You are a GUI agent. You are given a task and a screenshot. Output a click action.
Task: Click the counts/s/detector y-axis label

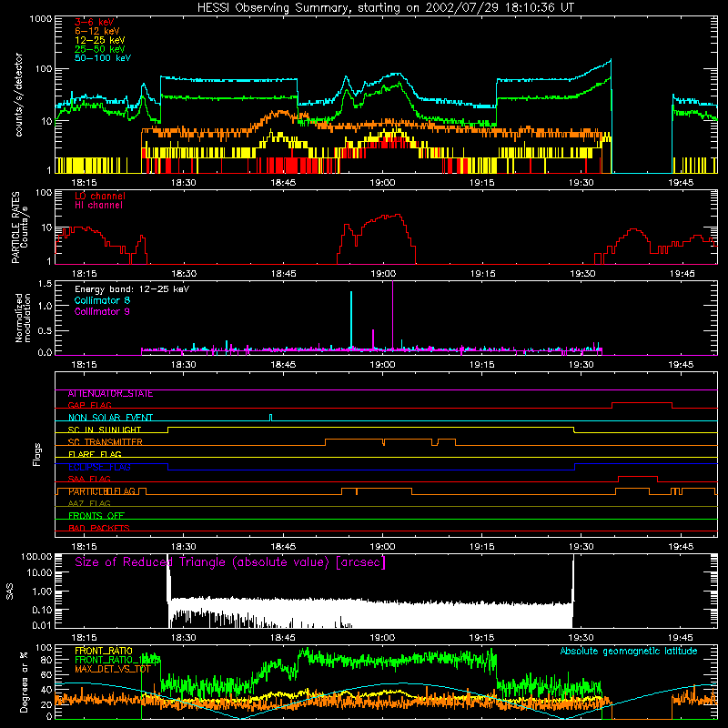click(18, 95)
